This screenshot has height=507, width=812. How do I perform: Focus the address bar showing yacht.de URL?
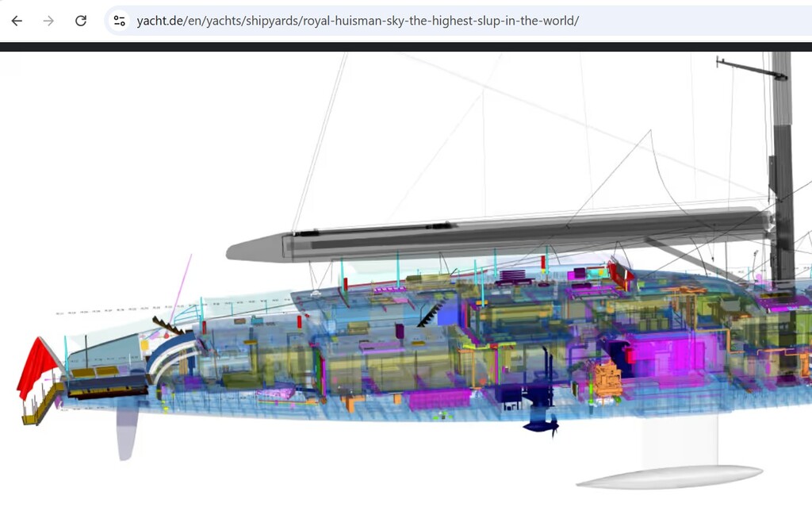(357, 21)
